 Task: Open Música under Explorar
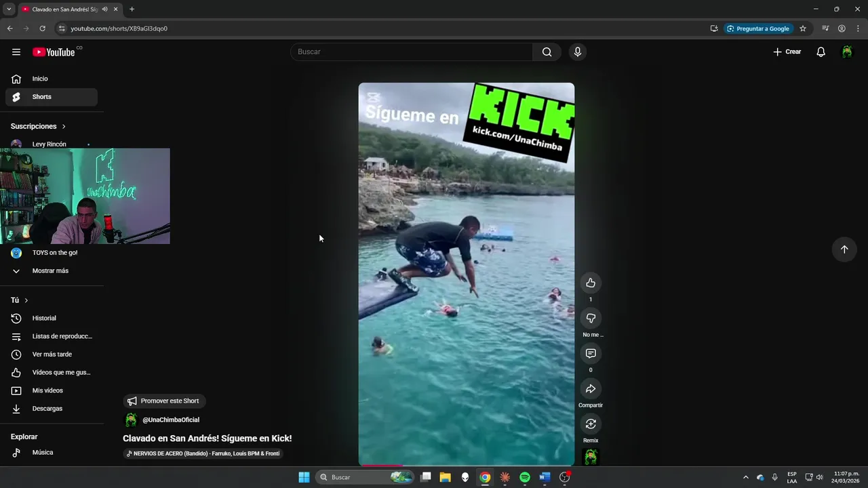click(x=52, y=452)
